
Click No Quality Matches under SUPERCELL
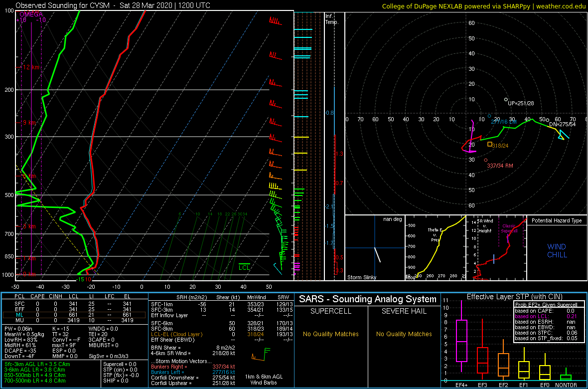tap(331, 334)
